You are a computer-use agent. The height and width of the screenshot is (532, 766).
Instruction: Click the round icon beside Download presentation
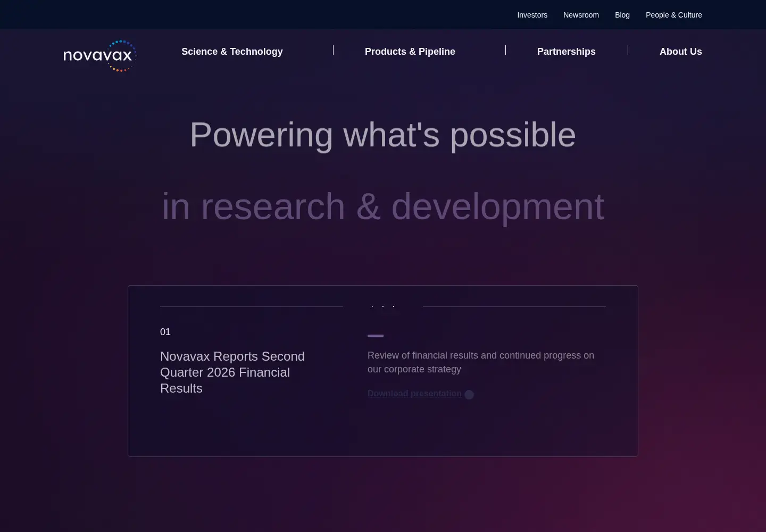click(x=469, y=395)
